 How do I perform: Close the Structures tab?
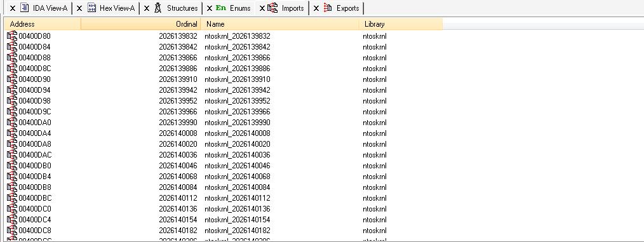(147, 8)
